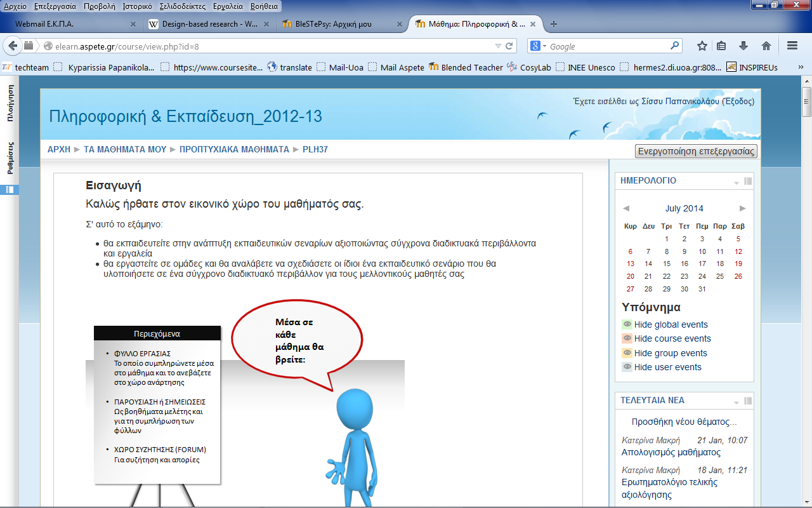Open the Προβολή menu
812x508 pixels.
[x=99, y=6]
